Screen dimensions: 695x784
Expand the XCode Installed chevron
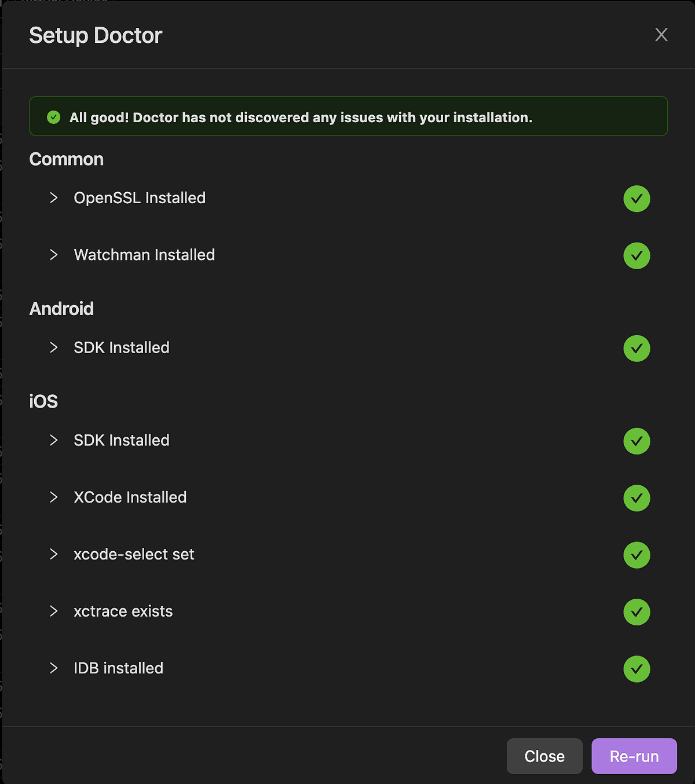point(54,497)
